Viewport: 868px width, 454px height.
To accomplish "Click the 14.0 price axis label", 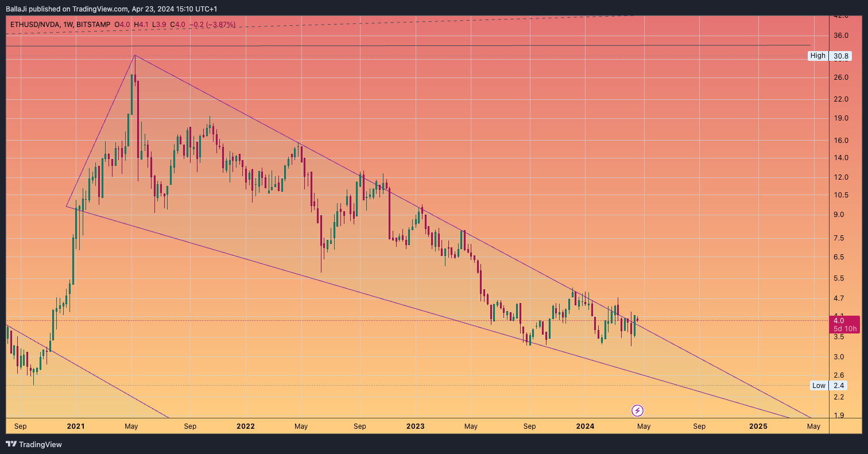I will pos(841,158).
